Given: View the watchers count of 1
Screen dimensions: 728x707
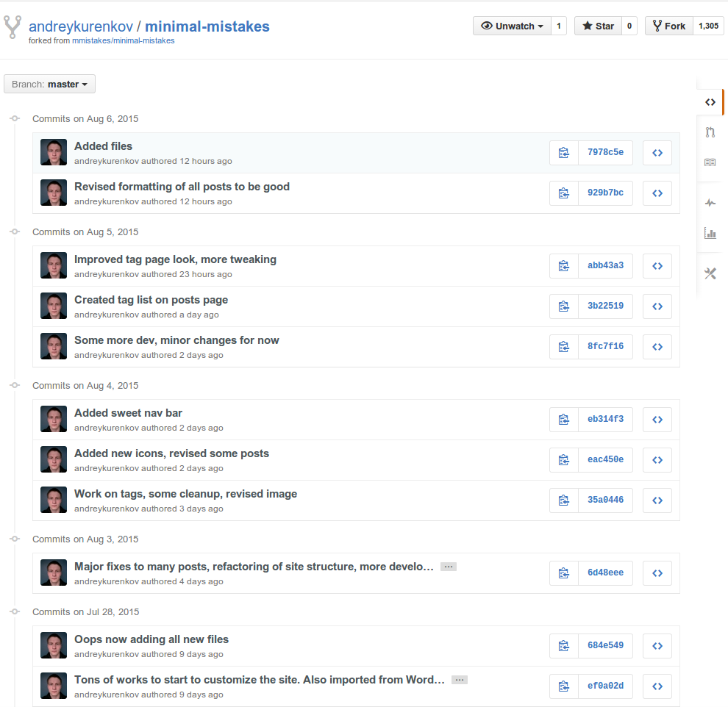Looking at the screenshot, I should click(559, 26).
